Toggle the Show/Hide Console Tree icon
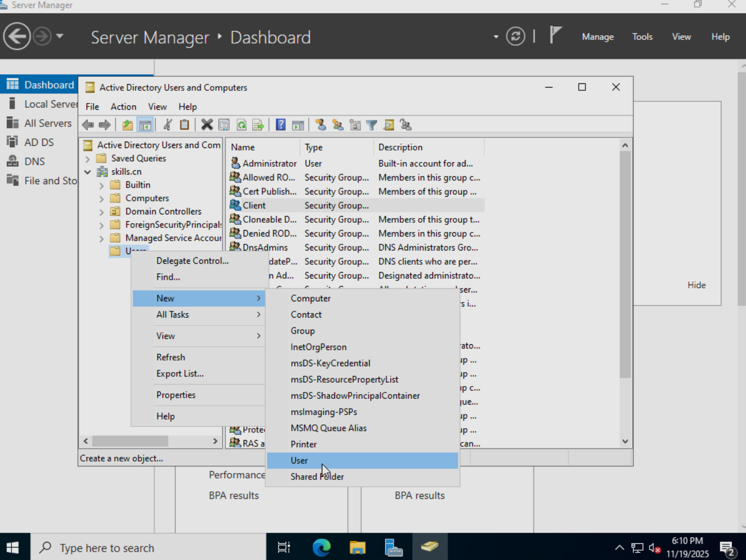This screenshot has width=746, height=560. (x=145, y=125)
